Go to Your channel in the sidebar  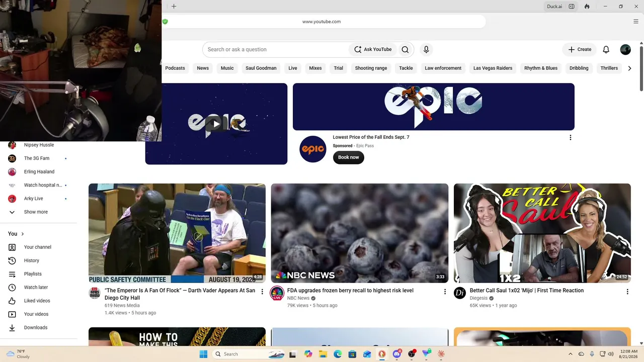point(39,247)
